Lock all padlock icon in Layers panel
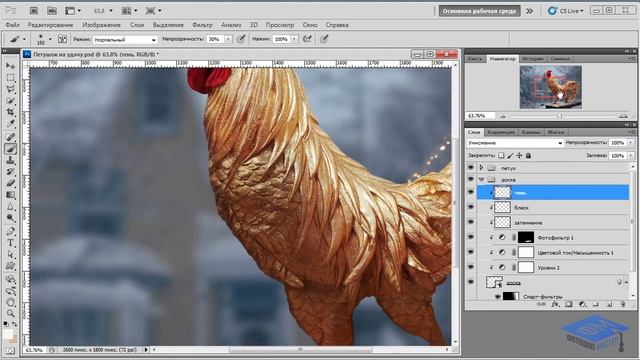Screen dimensions: 640x360 point(528,156)
